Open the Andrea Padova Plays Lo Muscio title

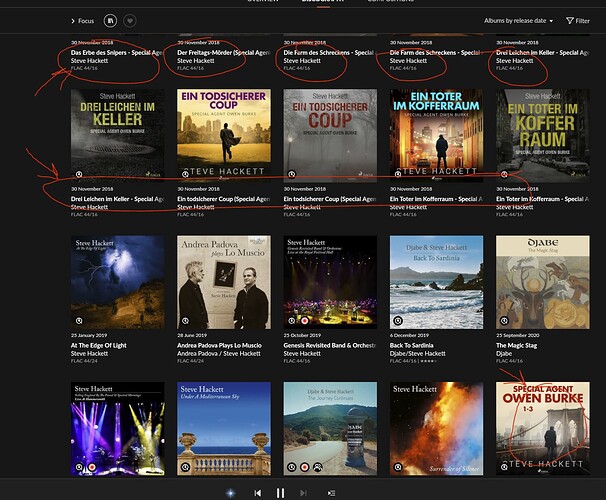[x=219, y=345]
